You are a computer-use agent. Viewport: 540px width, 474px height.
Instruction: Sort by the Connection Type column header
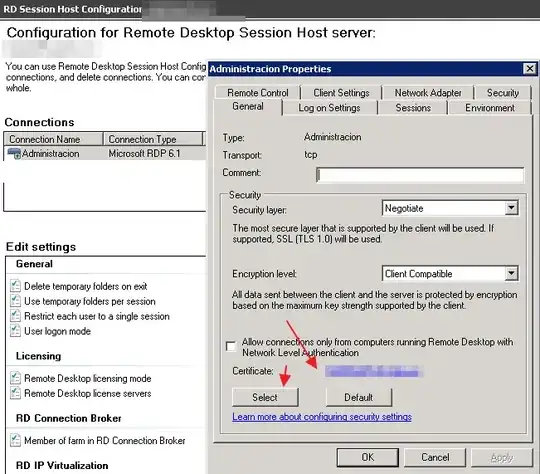[x=153, y=139]
